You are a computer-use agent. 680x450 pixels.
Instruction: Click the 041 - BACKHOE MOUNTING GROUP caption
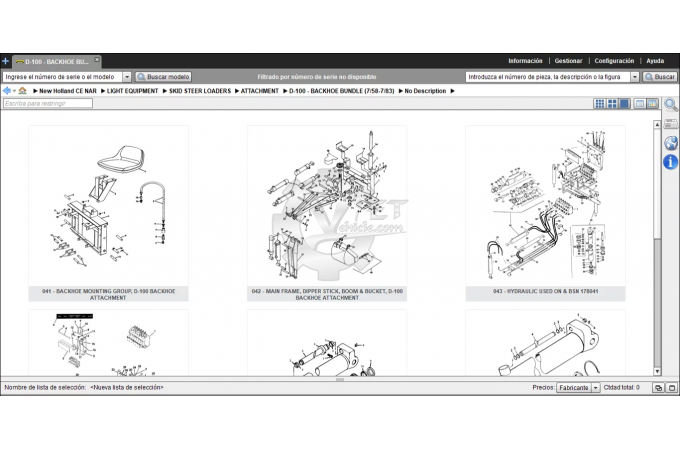108,294
